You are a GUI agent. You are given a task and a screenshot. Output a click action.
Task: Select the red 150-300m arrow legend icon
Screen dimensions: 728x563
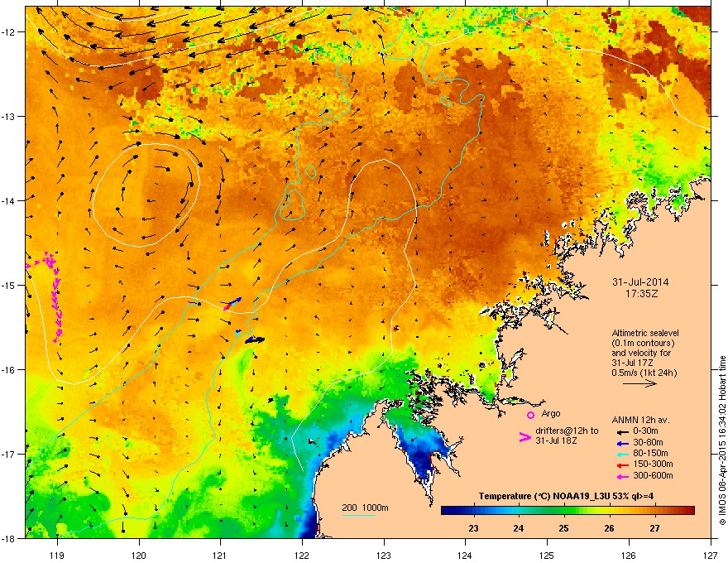click(x=623, y=465)
